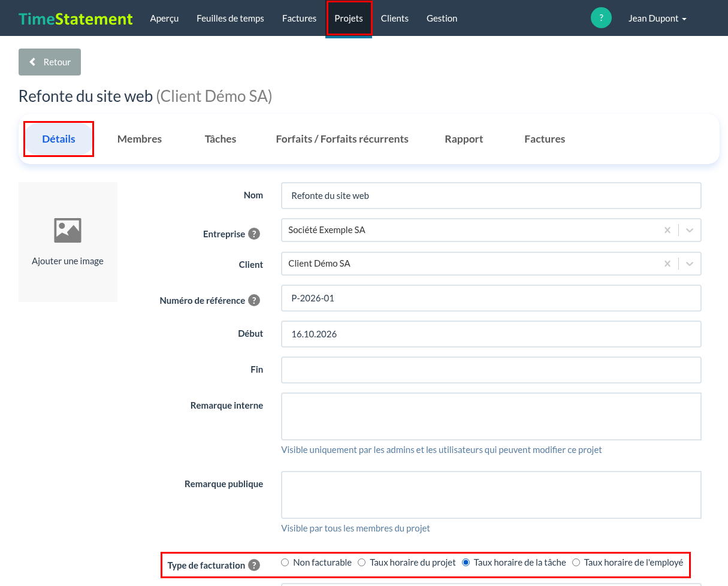This screenshot has height=586, width=728.
Task: Open the Jean Dupont user menu
Action: (657, 19)
